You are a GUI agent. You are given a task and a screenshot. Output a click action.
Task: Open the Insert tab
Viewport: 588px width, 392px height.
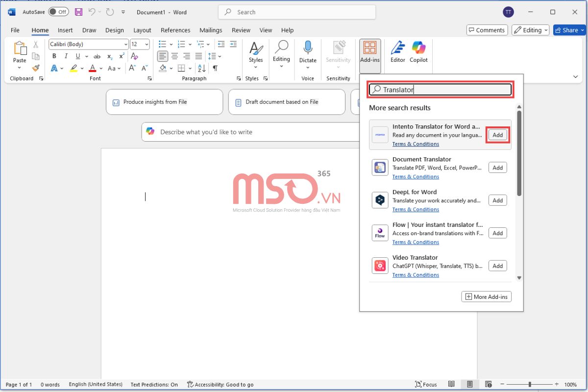[65, 30]
